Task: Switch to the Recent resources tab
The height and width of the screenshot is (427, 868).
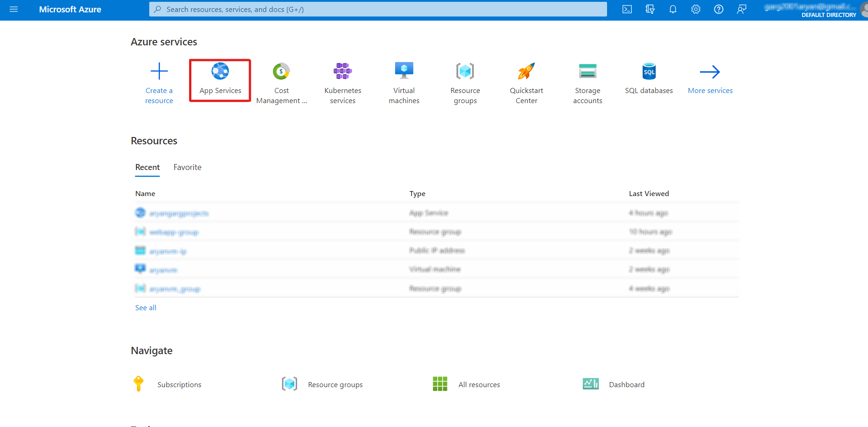Action: (147, 167)
